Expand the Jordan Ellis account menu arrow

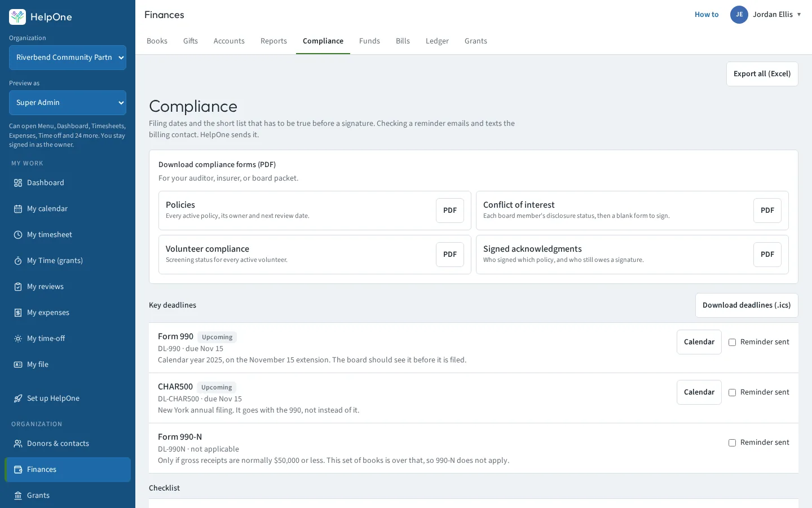click(x=799, y=15)
